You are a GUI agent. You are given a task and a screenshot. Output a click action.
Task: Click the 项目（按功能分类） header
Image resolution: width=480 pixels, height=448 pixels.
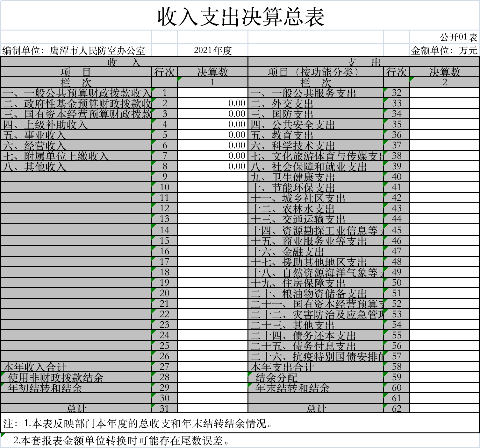coord(316,72)
